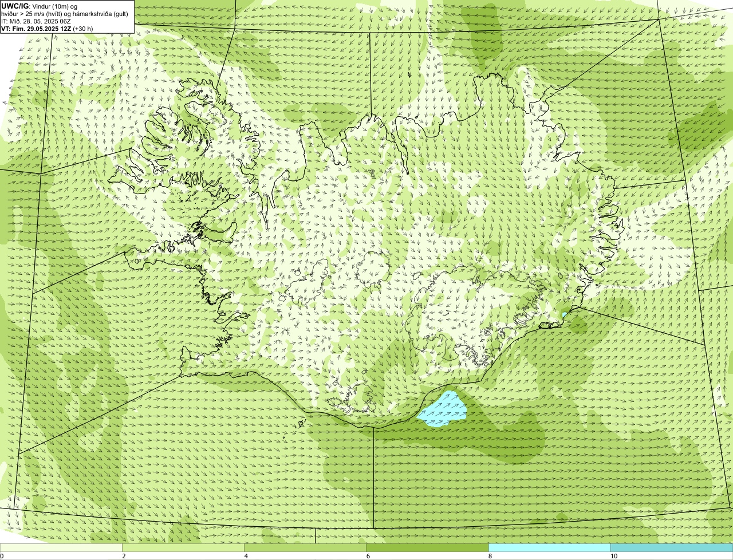The width and height of the screenshot is (733, 560).
Task: Click the scale label '6'
Action: (x=368, y=556)
